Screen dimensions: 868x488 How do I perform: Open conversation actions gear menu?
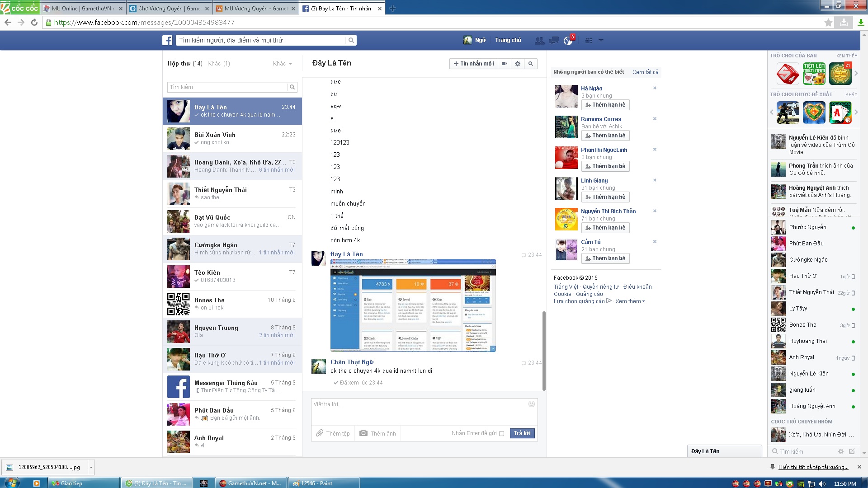pos(518,64)
